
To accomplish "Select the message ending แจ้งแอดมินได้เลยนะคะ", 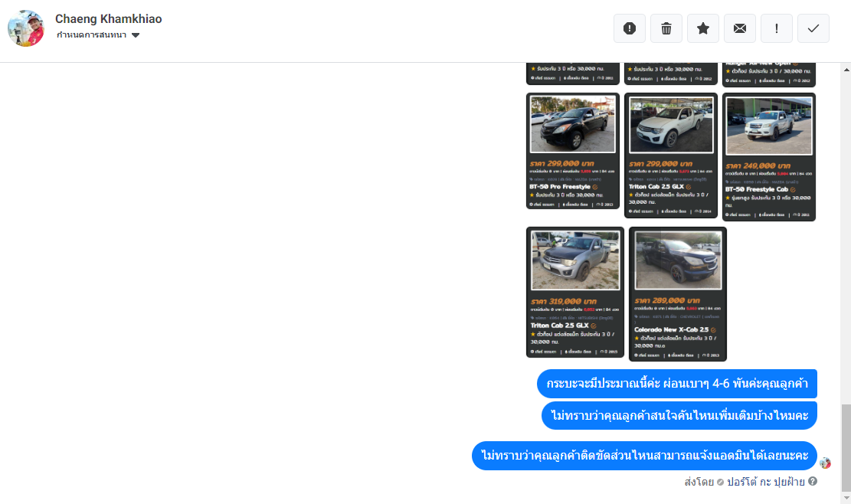I will tap(644, 456).
